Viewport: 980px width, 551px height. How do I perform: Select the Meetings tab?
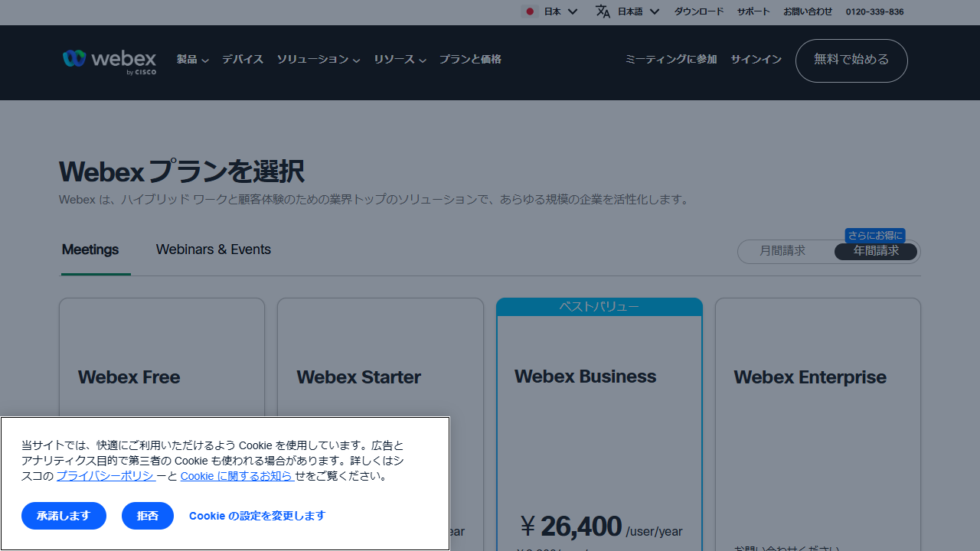90,249
